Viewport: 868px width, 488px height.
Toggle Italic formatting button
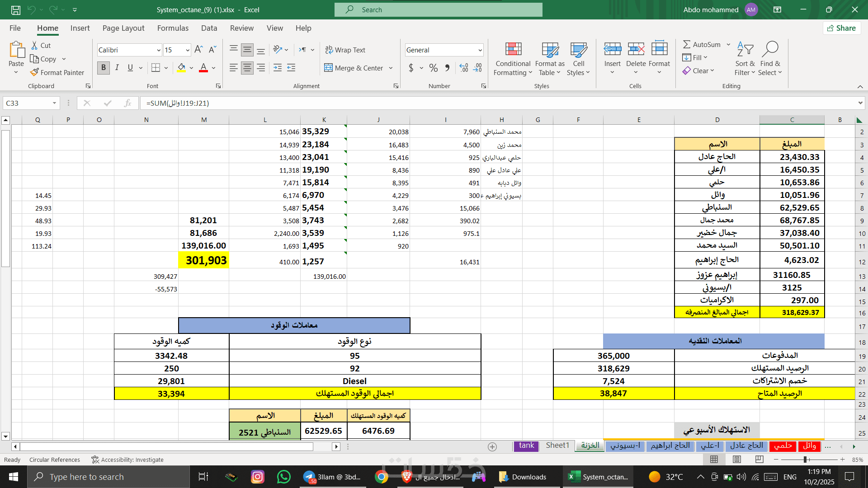tap(117, 68)
